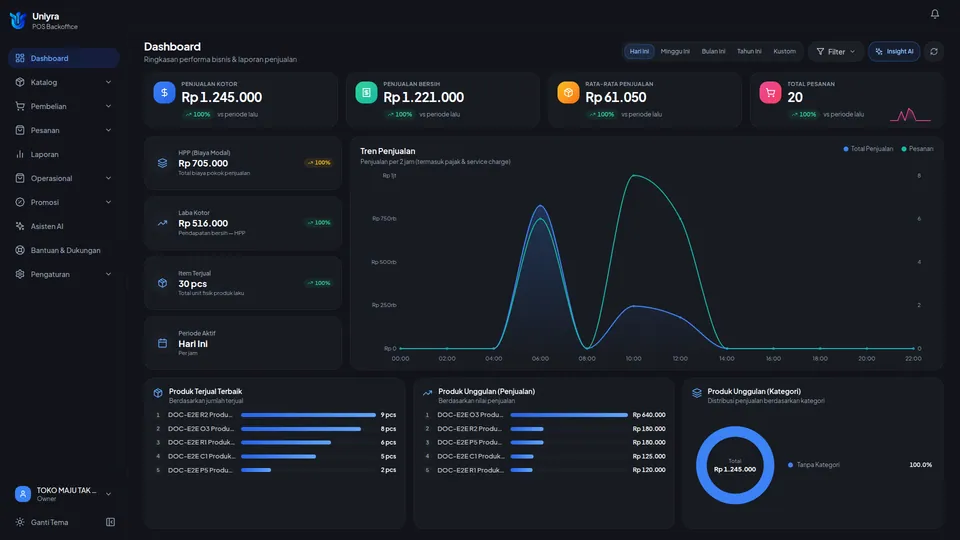Click the Unlyra logo icon
Screen dimensions: 960x540
(x=18, y=20)
